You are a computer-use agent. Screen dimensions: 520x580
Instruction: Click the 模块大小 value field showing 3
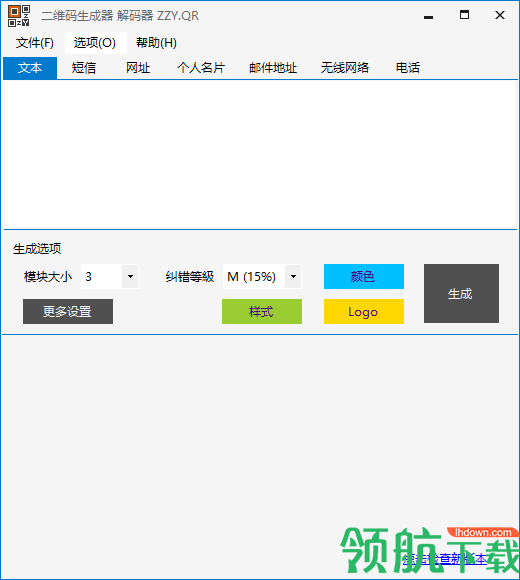click(x=102, y=276)
